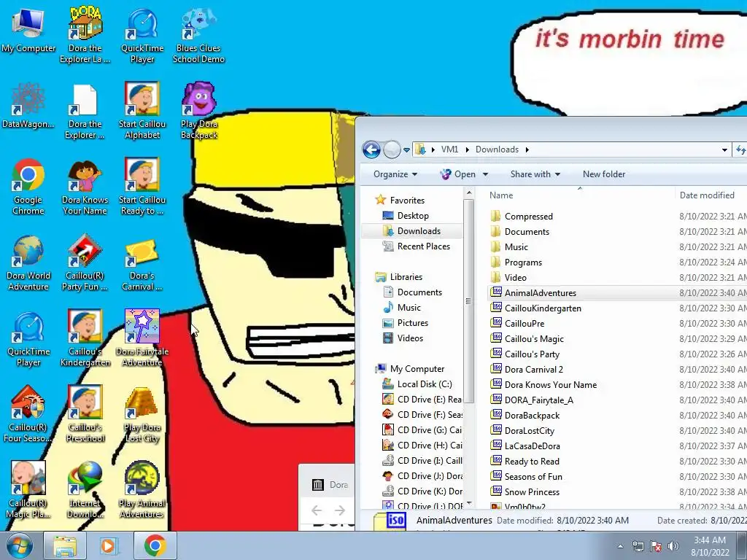
Task: Open My Computer desktop icon
Action: (x=28, y=31)
